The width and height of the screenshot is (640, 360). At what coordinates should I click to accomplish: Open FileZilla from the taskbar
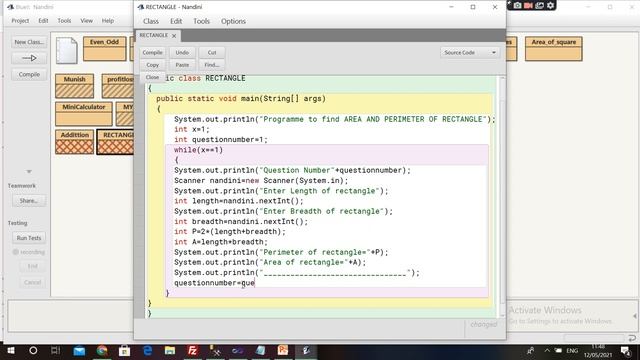(x=192, y=351)
